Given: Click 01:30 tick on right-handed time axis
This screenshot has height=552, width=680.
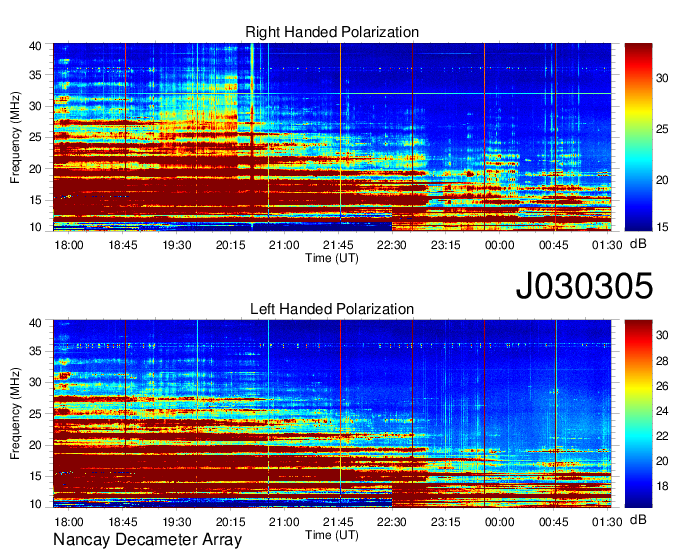Looking at the screenshot, I should tap(607, 245).
